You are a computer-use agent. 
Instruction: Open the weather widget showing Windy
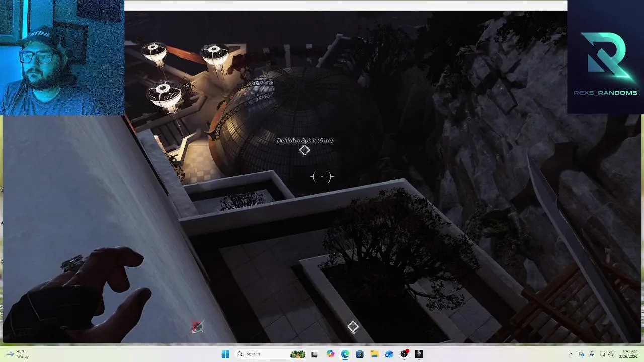pyautogui.click(x=18, y=354)
